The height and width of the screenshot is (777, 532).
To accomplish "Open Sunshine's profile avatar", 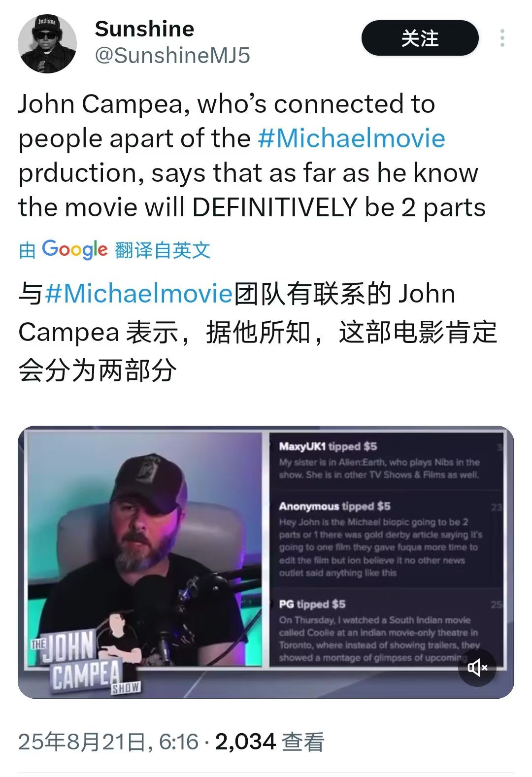I will (47, 43).
